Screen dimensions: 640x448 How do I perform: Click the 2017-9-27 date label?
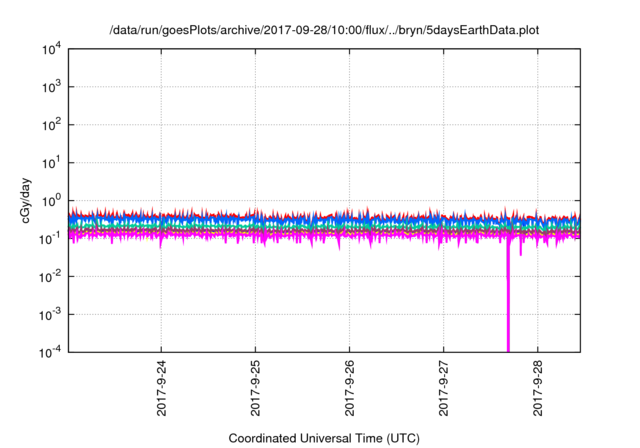(444, 388)
